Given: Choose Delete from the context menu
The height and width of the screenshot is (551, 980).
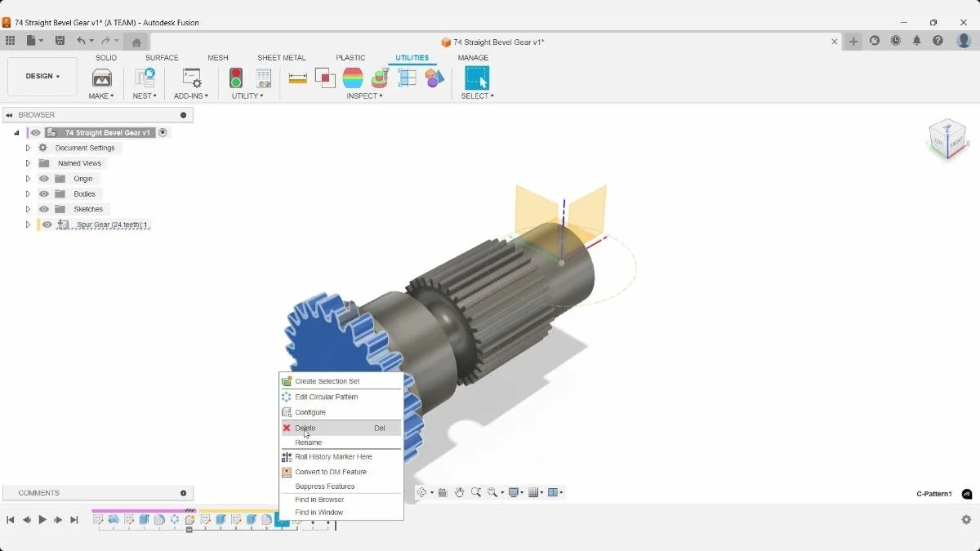Looking at the screenshot, I should [341, 428].
